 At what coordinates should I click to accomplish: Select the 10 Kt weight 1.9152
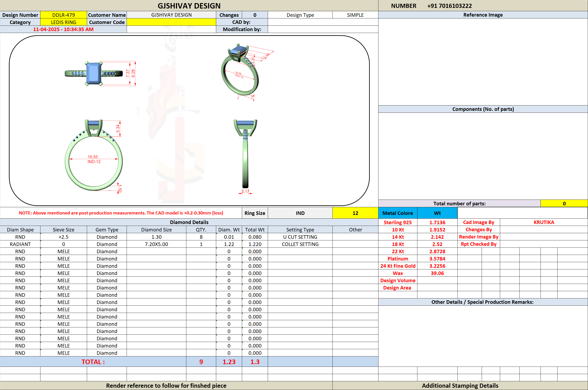pos(437,230)
